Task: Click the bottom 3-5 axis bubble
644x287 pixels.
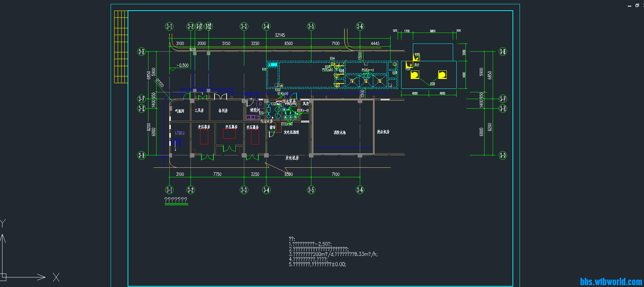Action: [311, 190]
